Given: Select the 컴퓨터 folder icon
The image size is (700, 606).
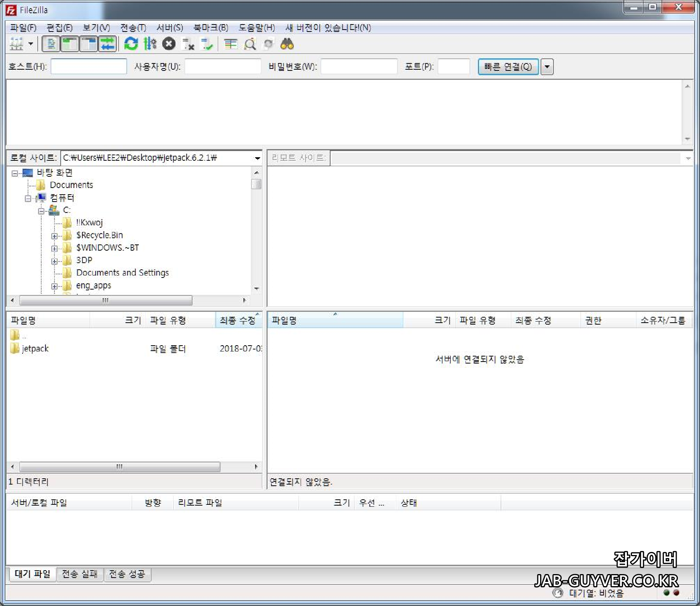Looking at the screenshot, I should 41,198.
